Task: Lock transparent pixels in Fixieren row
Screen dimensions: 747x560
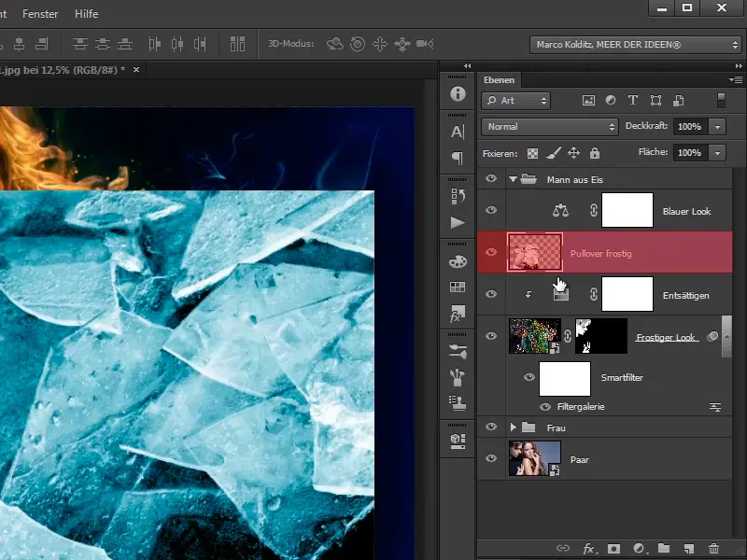Action: (x=532, y=153)
